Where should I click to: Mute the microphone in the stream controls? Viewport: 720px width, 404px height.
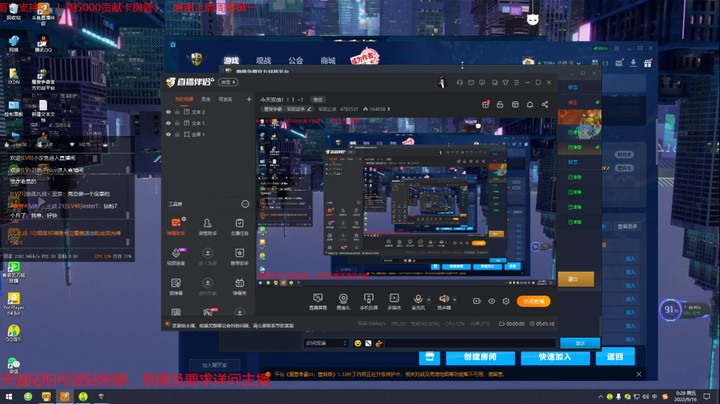(417, 301)
